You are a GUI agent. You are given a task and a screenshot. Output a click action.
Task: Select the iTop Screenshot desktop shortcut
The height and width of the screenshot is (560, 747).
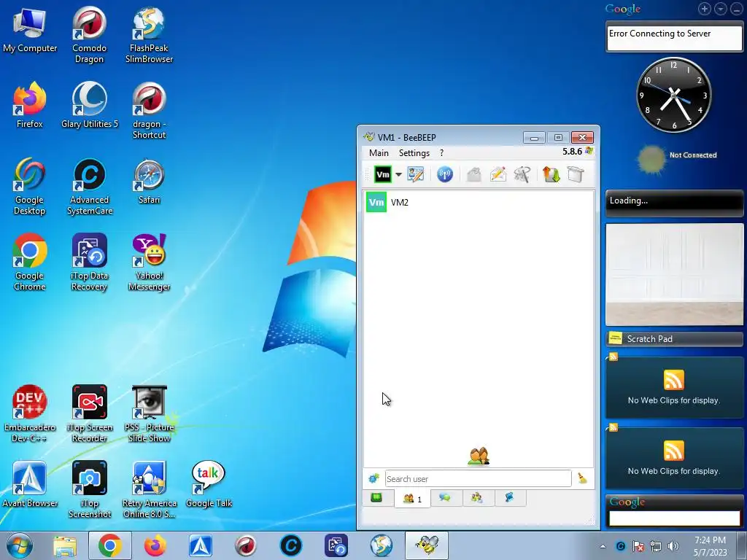pyautogui.click(x=90, y=489)
